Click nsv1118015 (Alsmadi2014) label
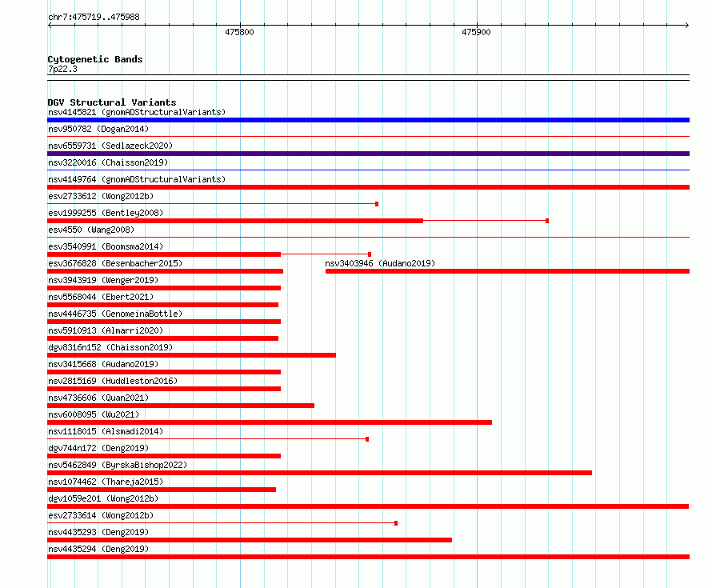Viewport: 712px width, 588px height. click(x=106, y=431)
